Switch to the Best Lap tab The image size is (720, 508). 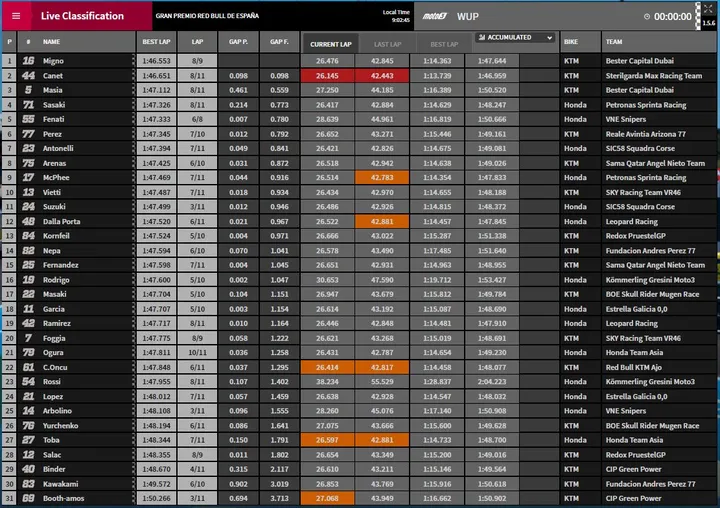pos(444,44)
